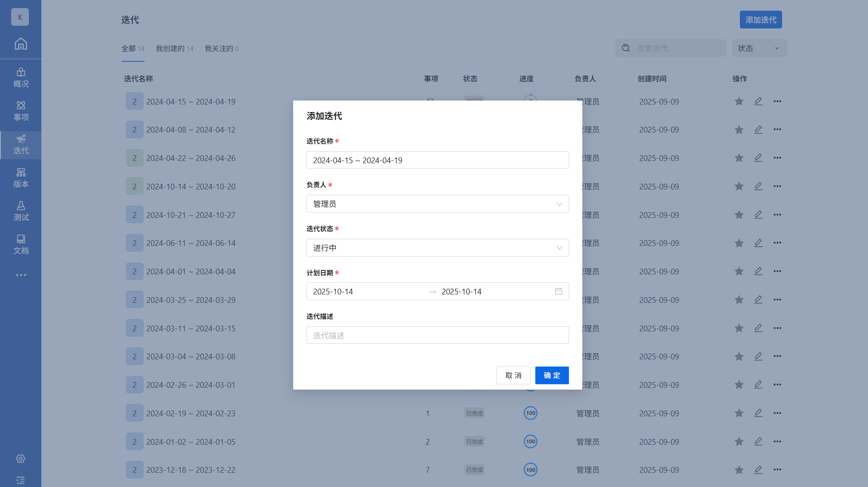The height and width of the screenshot is (487, 868).
Task: Switch to 我关注的 tab
Action: point(221,48)
